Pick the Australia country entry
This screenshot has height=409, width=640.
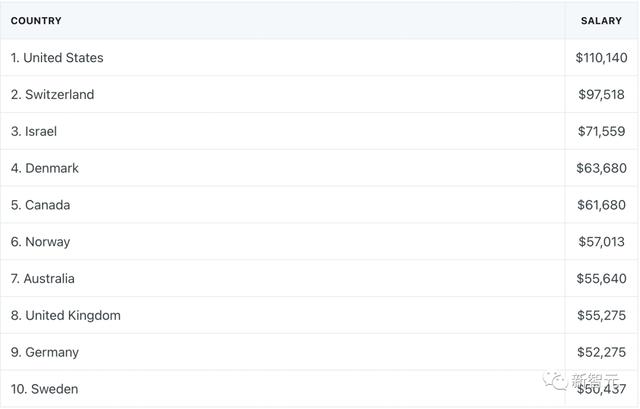(43, 279)
